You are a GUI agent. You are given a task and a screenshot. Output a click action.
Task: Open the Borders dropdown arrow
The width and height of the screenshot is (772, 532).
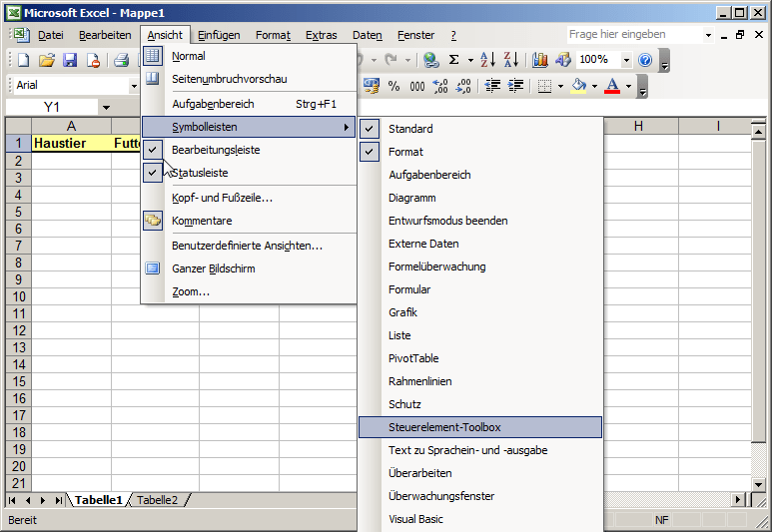click(x=560, y=87)
